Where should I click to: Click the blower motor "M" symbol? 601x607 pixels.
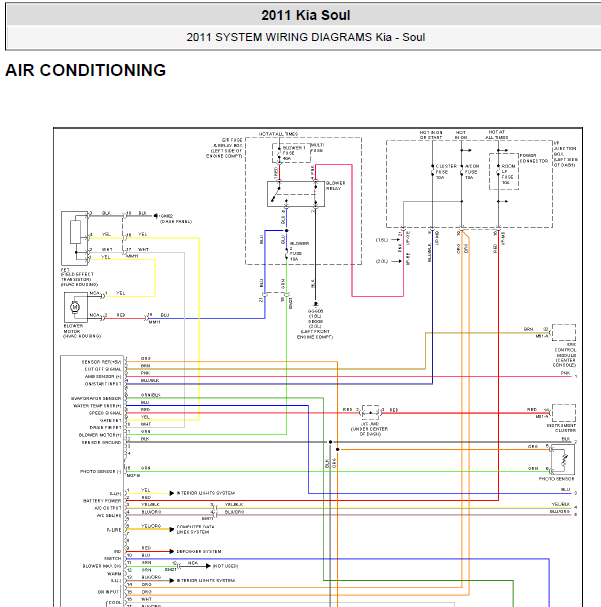point(75,307)
